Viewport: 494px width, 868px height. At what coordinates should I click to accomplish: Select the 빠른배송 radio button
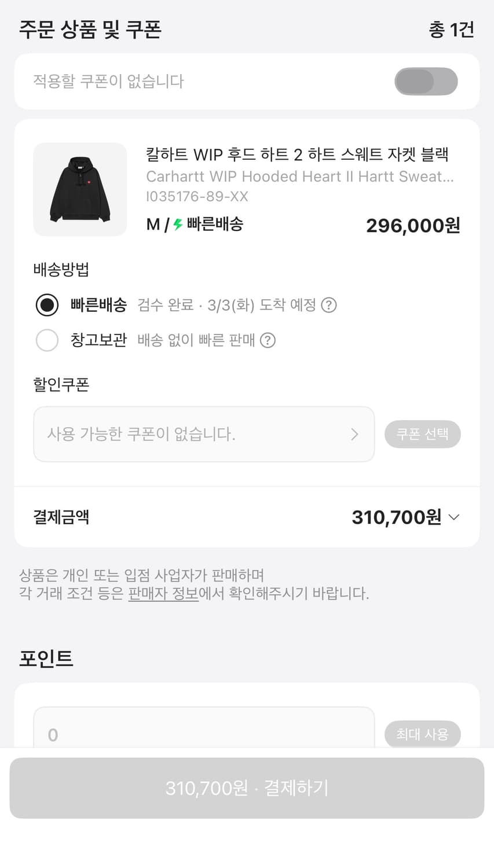[47, 305]
